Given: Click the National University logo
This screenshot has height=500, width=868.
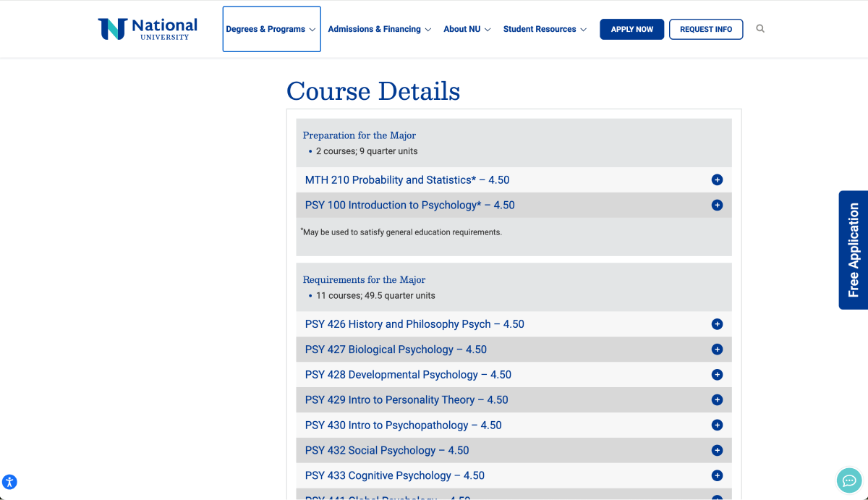Looking at the screenshot, I should pos(147,28).
